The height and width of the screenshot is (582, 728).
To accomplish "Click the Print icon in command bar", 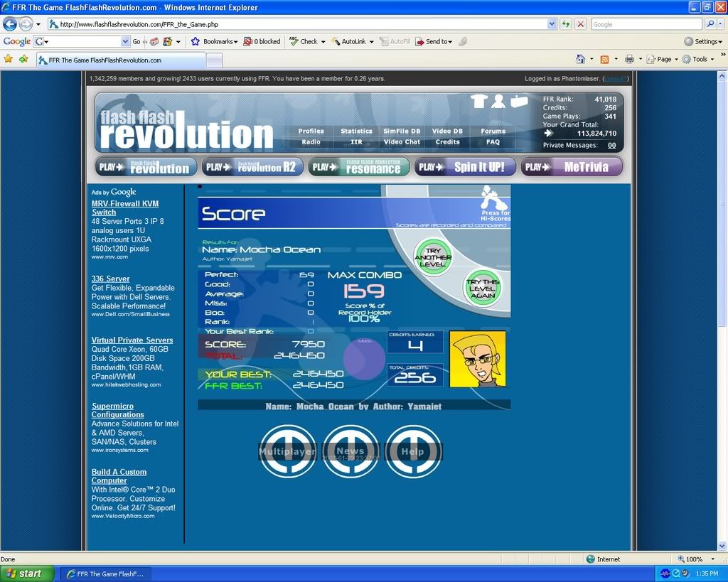I will (x=628, y=59).
